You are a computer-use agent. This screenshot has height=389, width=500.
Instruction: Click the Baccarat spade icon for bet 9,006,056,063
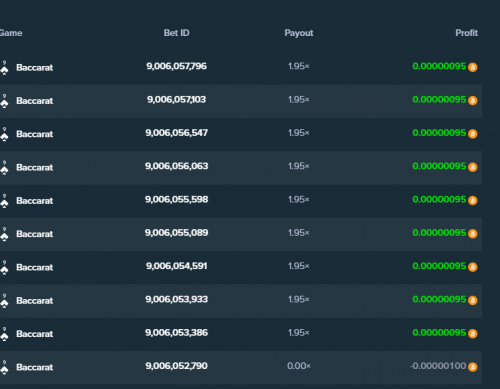tap(4, 168)
